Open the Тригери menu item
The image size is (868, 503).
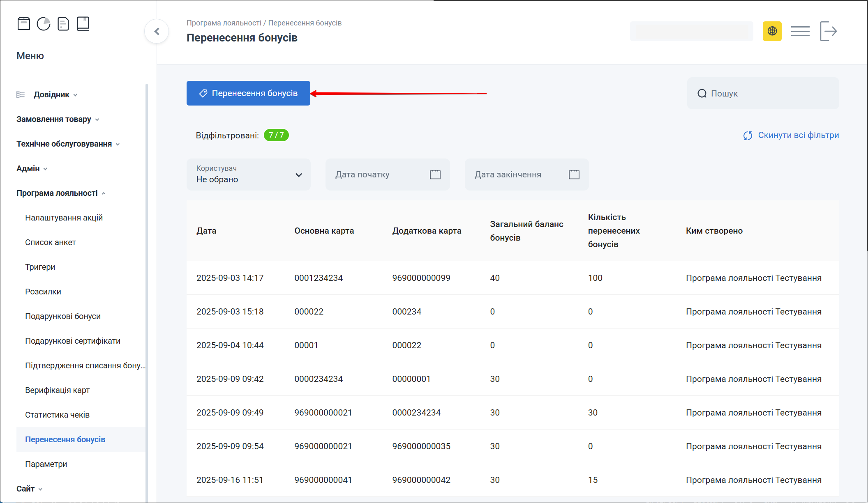coord(40,267)
